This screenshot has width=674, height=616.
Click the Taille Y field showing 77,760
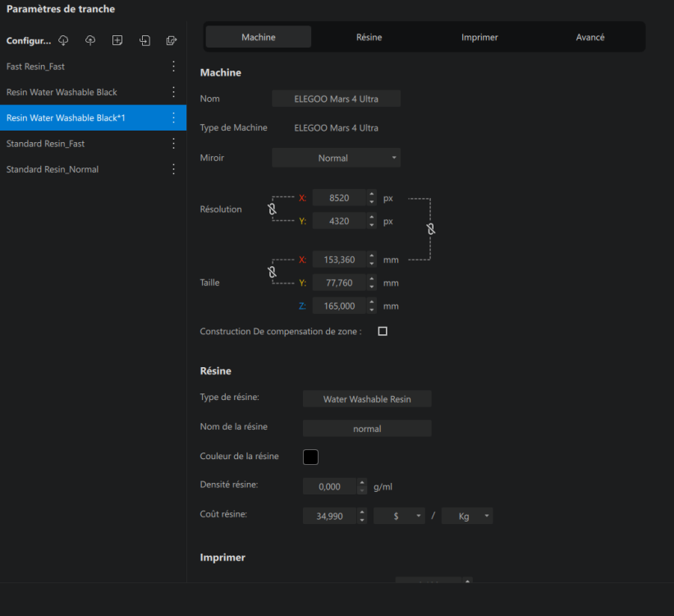click(339, 283)
